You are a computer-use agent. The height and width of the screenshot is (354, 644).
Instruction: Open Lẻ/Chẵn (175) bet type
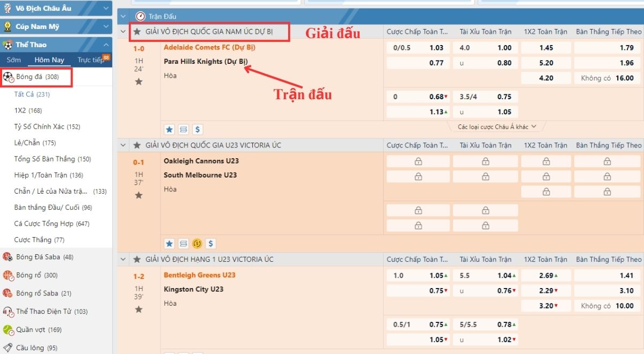pyautogui.click(x=35, y=143)
